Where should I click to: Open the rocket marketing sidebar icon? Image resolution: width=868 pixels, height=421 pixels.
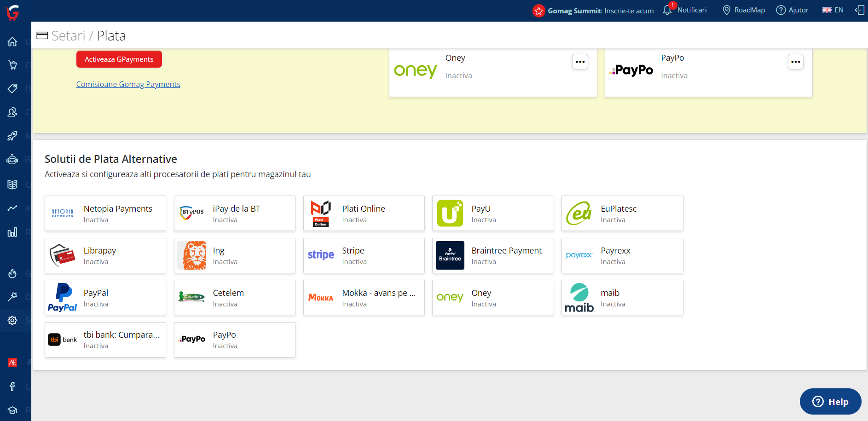(x=12, y=136)
